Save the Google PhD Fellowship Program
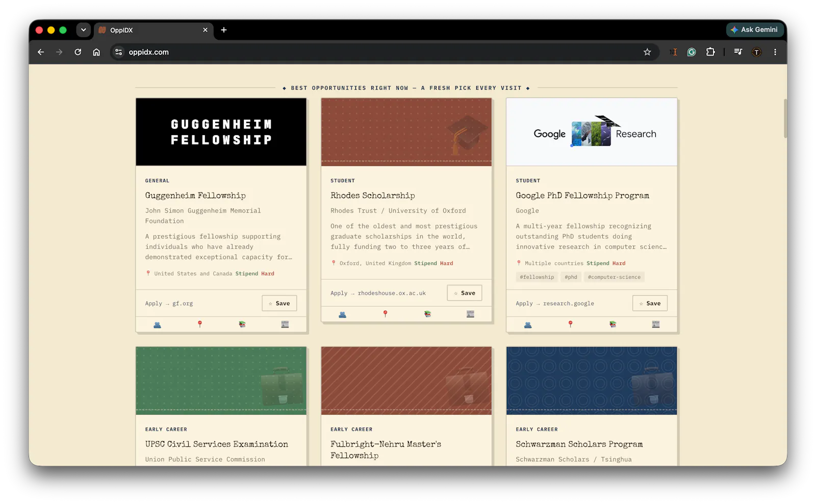This screenshot has height=504, width=816. coord(650,303)
